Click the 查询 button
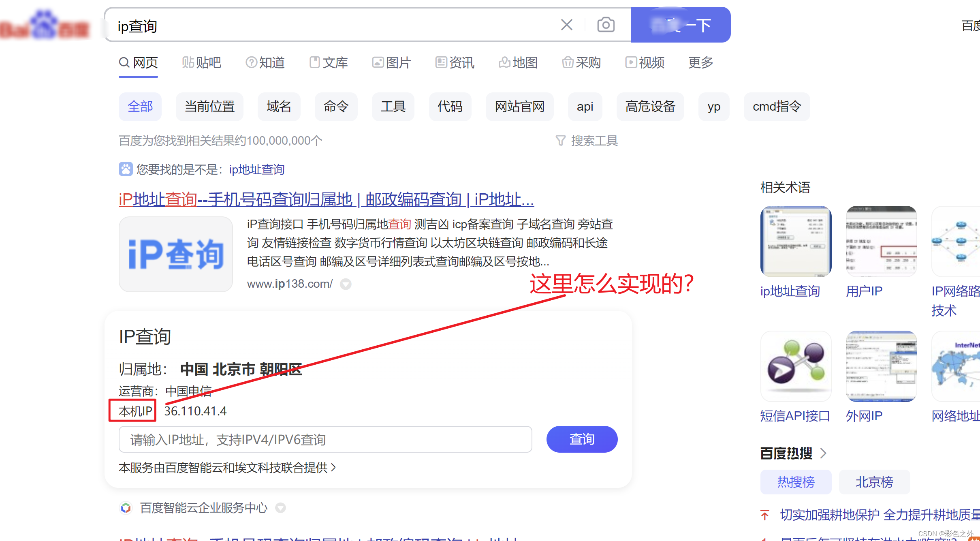Viewport: 980px width, 541px height. [x=582, y=439]
